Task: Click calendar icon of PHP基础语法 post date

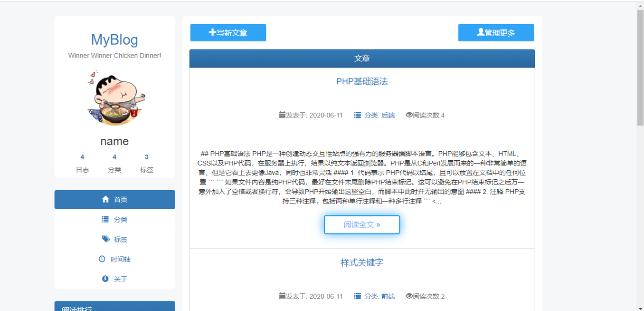Action: (282, 115)
